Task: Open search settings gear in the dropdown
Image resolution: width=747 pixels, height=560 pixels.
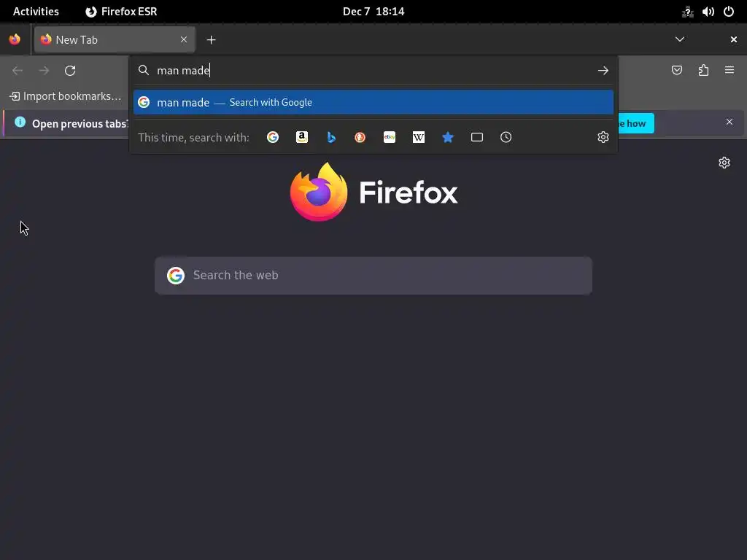Action: (603, 137)
